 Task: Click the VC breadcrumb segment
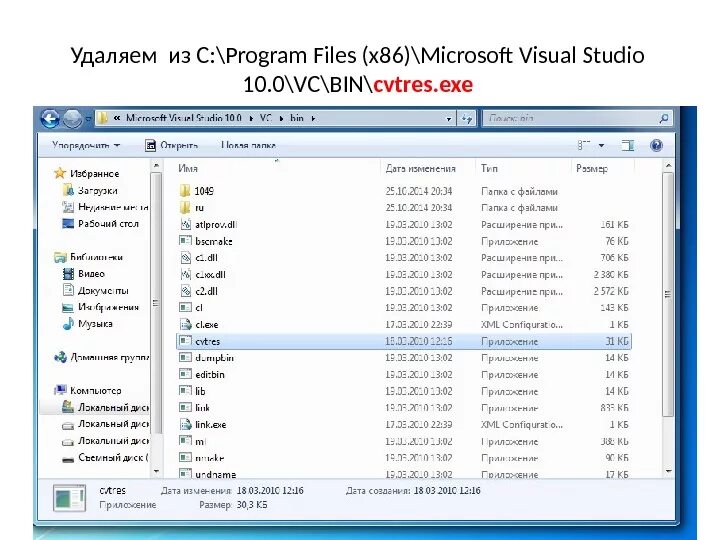click(x=266, y=118)
